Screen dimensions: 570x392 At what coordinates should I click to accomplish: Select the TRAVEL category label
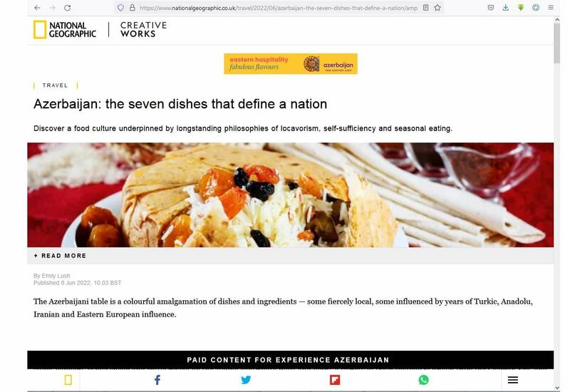[x=56, y=86]
